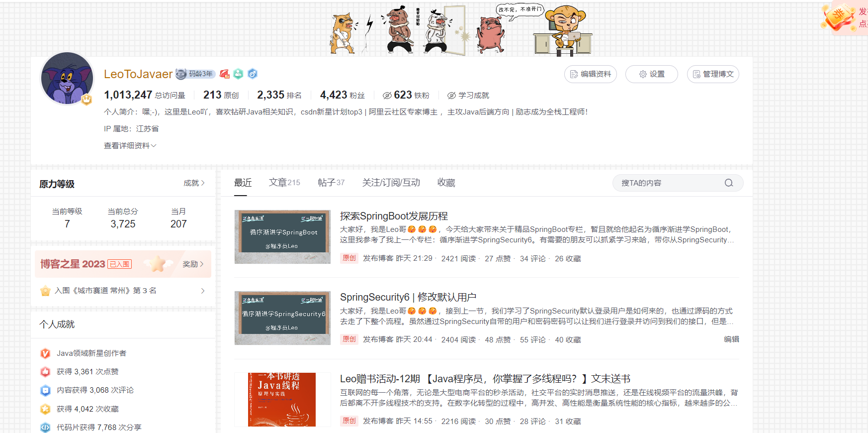This screenshot has height=433, width=868.
Task: Click the 4,423 粉丝 stat
Action: (x=343, y=95)
